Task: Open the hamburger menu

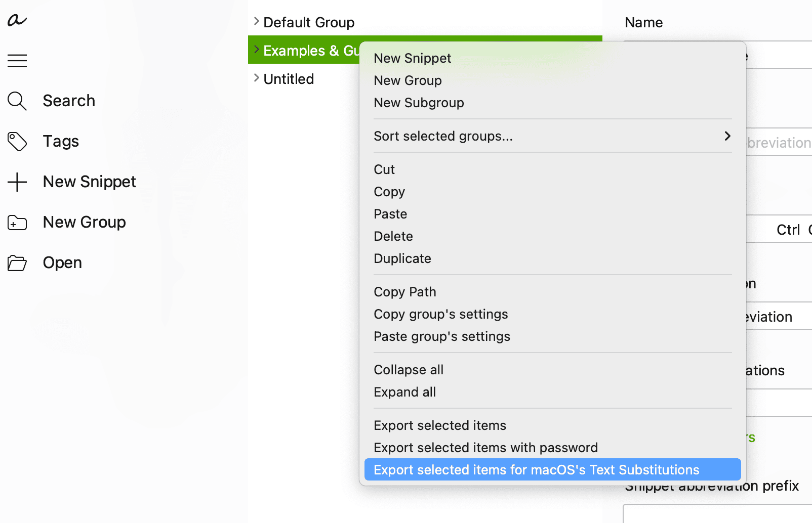Action: pos(17,60)
